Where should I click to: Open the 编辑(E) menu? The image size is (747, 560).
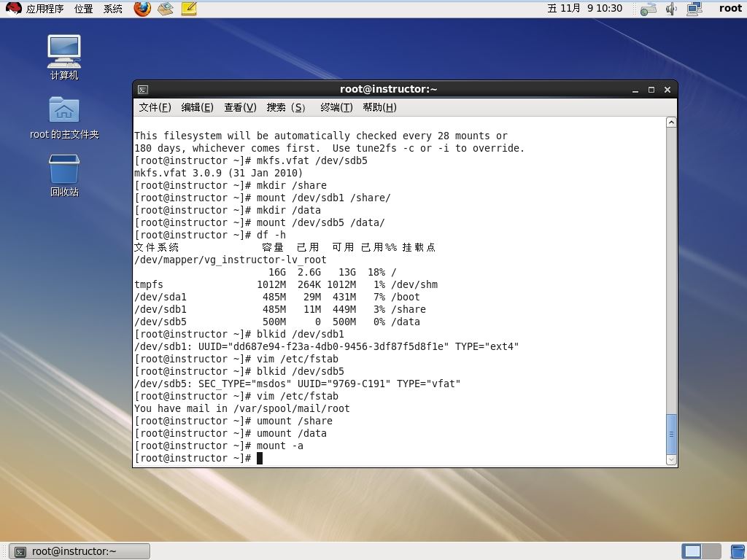pos(197,107)
